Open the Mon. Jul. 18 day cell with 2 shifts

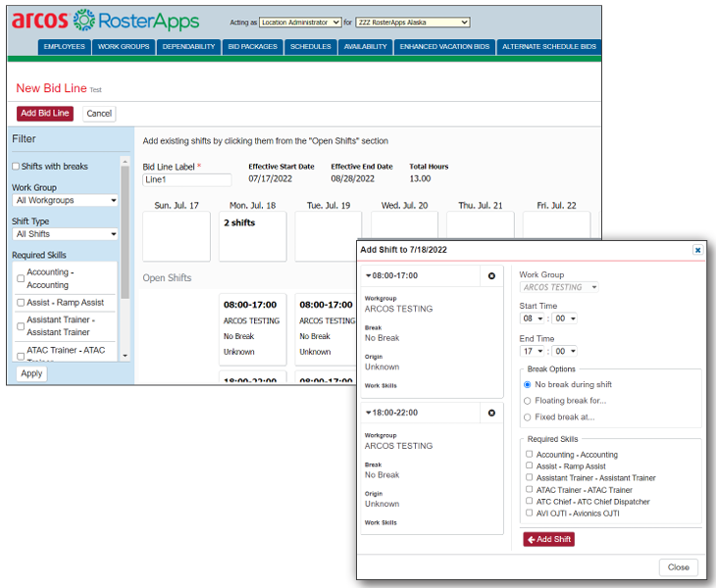coord(252,236)
